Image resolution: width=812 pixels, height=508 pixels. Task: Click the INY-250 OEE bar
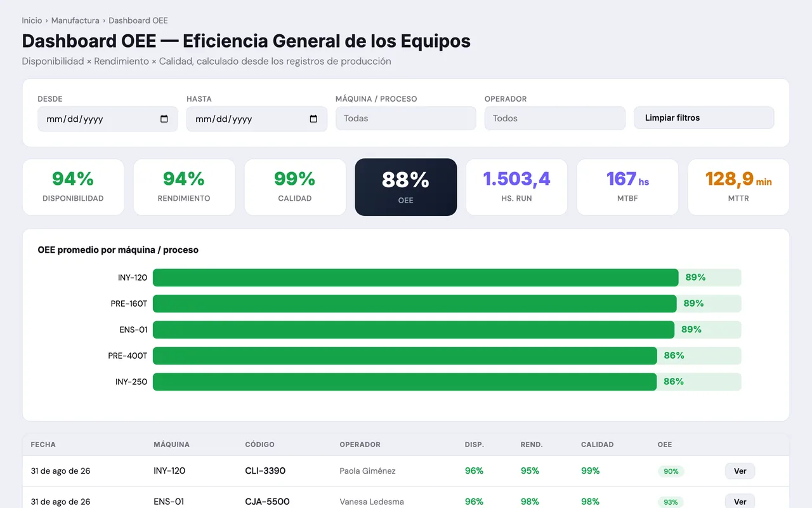(405, 382)
